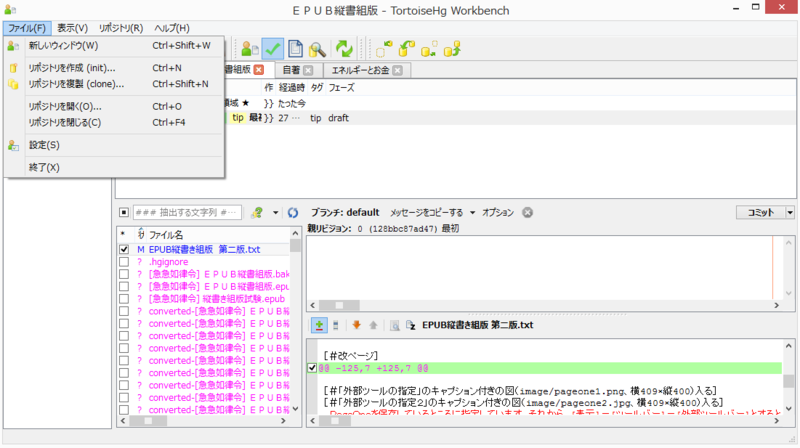Toggle the select-all files checkbox beside filter

(x=124, y=212)
